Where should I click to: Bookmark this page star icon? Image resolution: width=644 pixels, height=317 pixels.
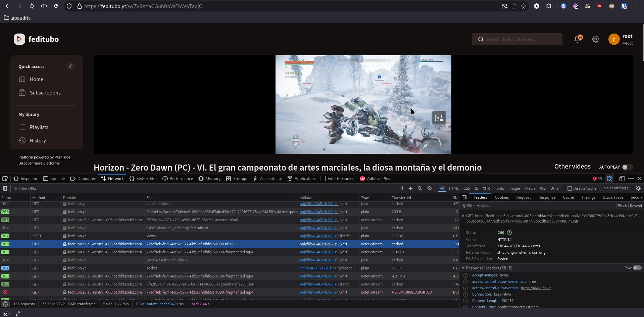(524, 6)
